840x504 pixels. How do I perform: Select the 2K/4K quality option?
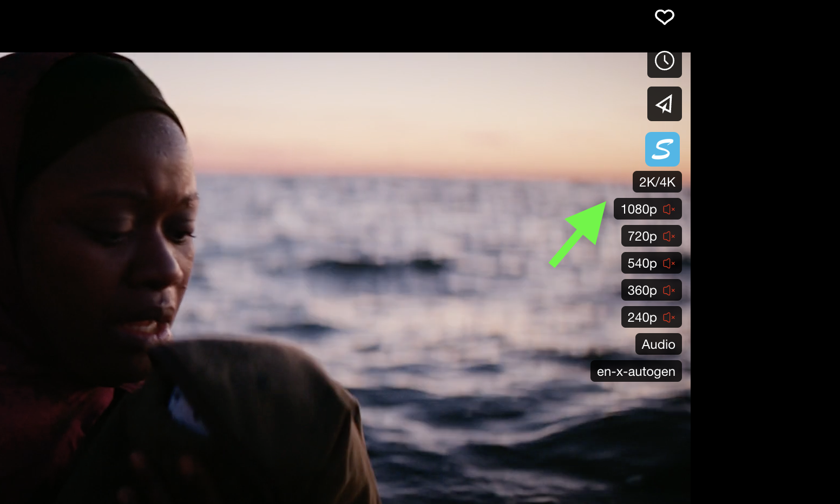[x=657, y=182]
